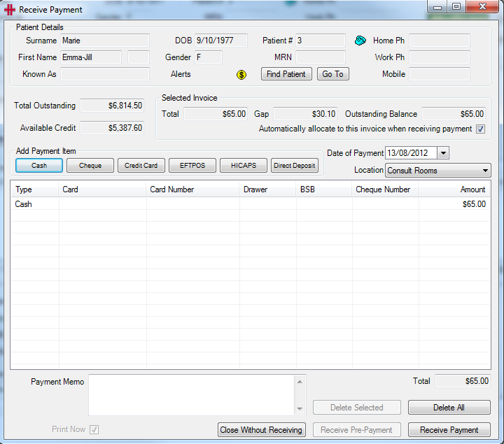Image resolution: width=504 pixels, height=444 pixels.
Task: Add a Cash payment item
Action: pyautogui.click(x=39, y=166)
